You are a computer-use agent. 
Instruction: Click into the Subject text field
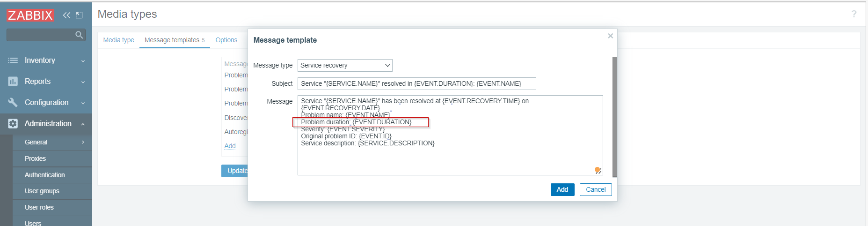[416, 83]
